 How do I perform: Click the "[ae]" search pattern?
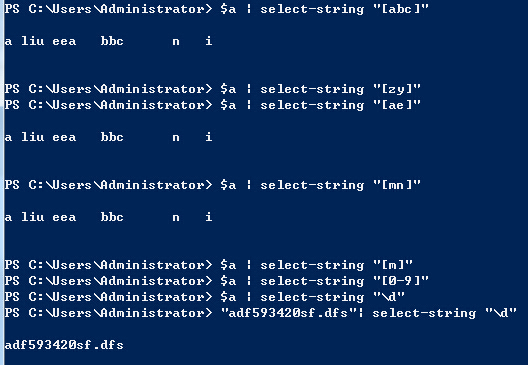pyautogui.click(x=397, y=105)
